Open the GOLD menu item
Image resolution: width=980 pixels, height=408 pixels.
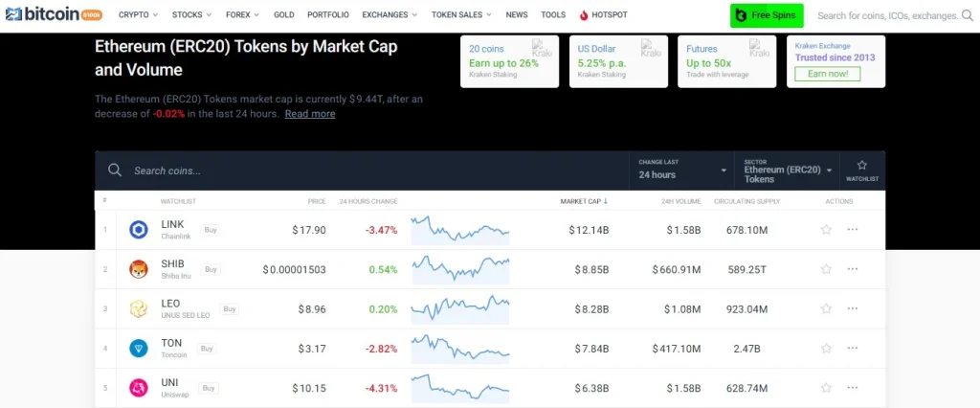click(x=283, y=15)
